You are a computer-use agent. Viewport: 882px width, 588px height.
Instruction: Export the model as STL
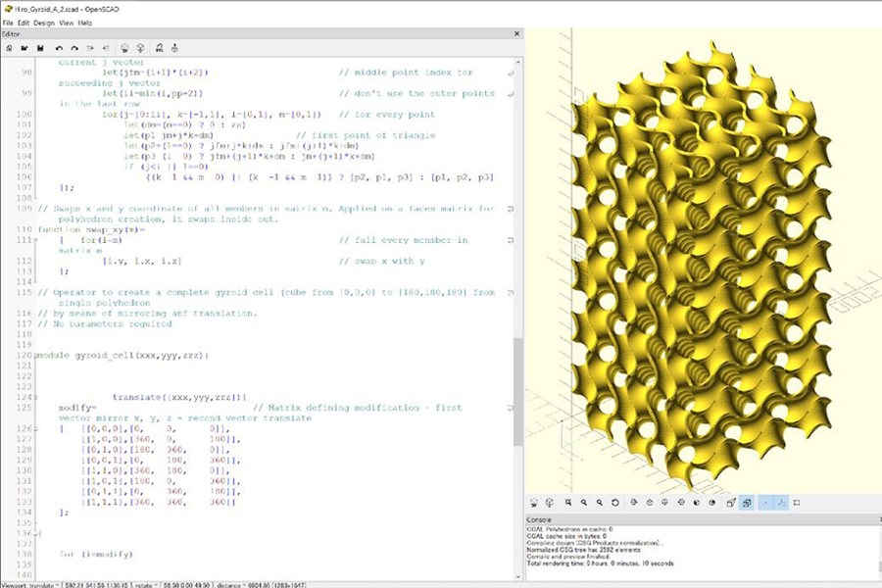click(x=159, y=48)
